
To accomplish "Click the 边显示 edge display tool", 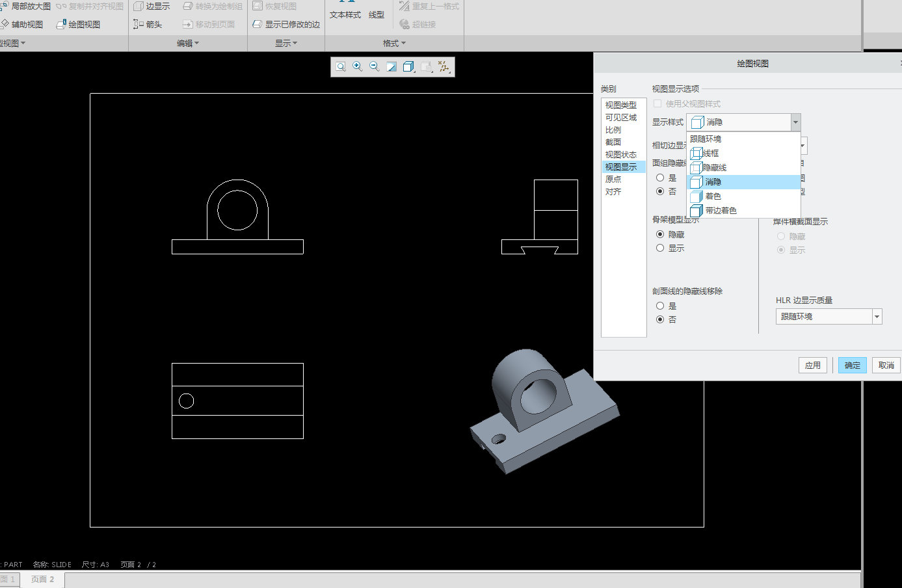I will point(152,7).
